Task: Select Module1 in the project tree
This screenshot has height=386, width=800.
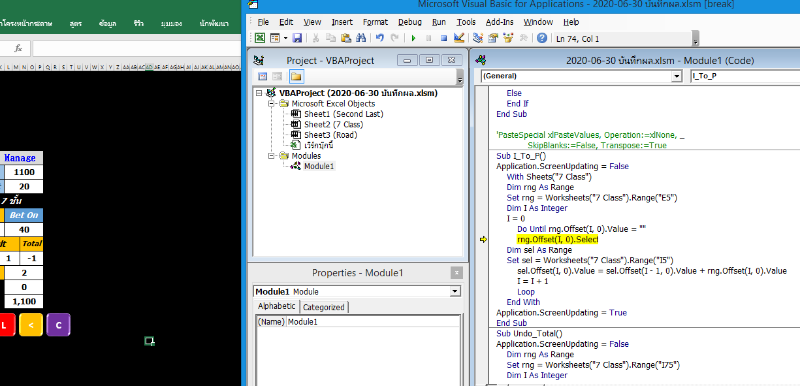Action: coord(319,166)
